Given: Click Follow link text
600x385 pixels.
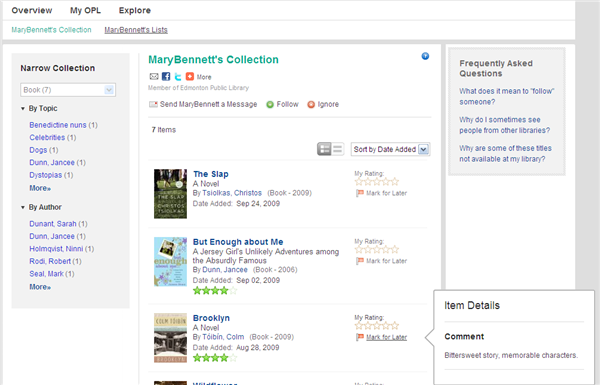Looking at the screenshot, I should click(x=287, y=104).
